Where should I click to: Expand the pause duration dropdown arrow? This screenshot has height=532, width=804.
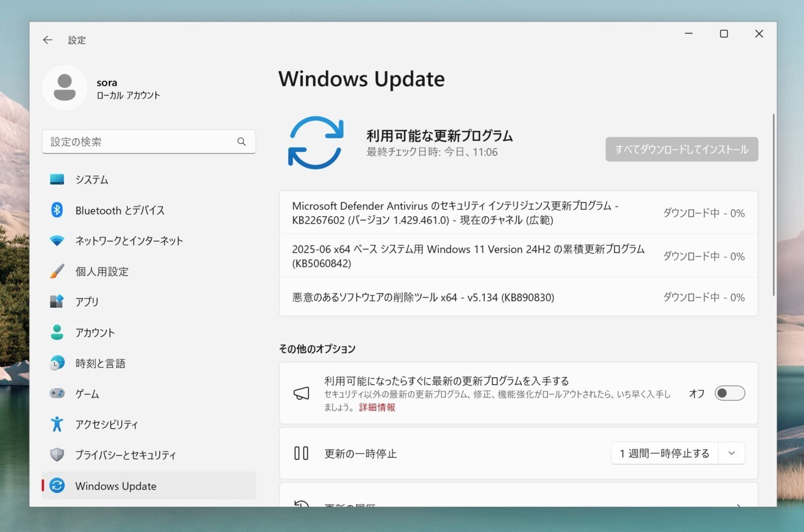pyautogui.click(x=731, y=453)
